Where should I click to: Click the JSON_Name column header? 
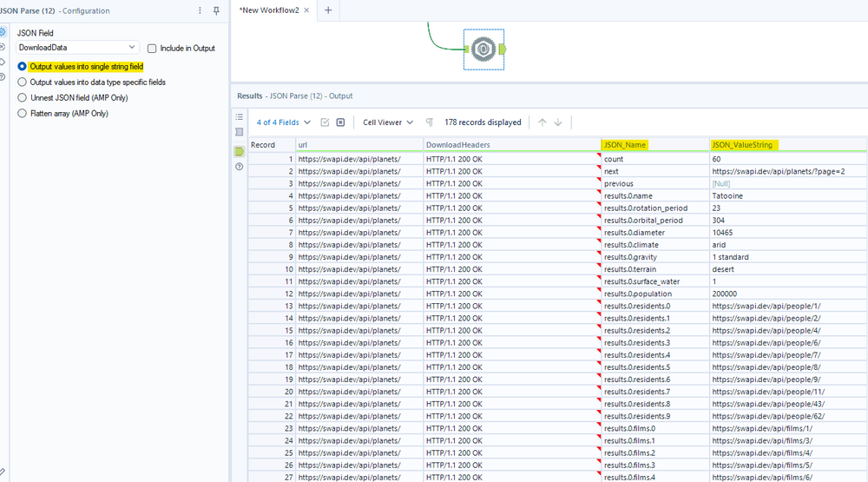click(625, 145)
